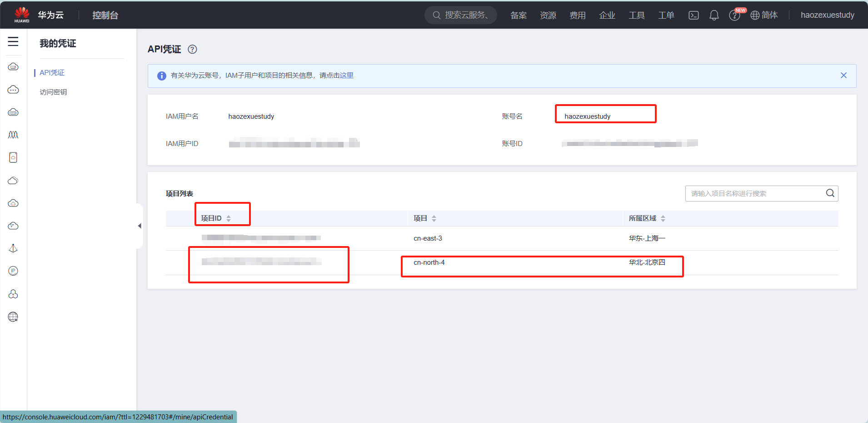
Task: Open the cloud icon with bar and dots
Action: (13, 112)
